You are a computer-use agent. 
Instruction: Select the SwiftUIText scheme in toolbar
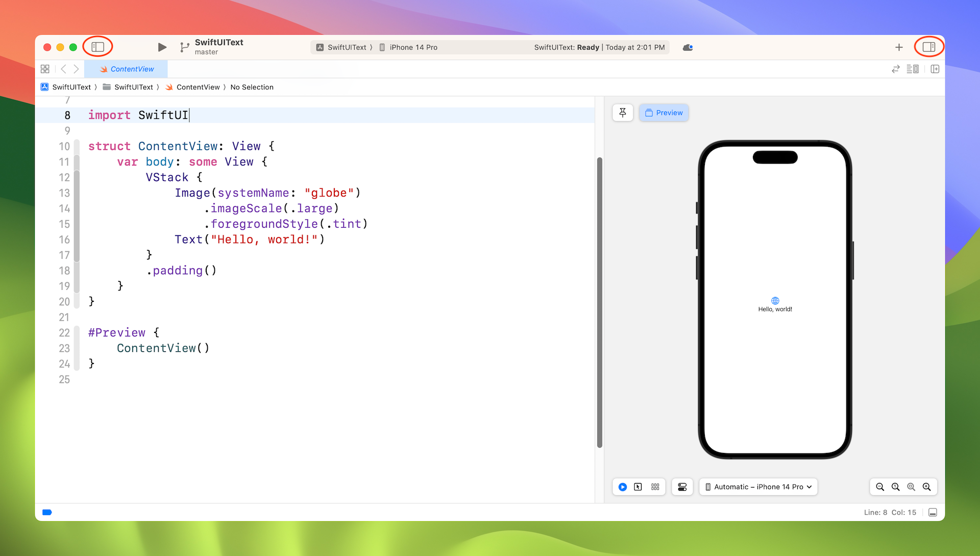click(341, 47)
